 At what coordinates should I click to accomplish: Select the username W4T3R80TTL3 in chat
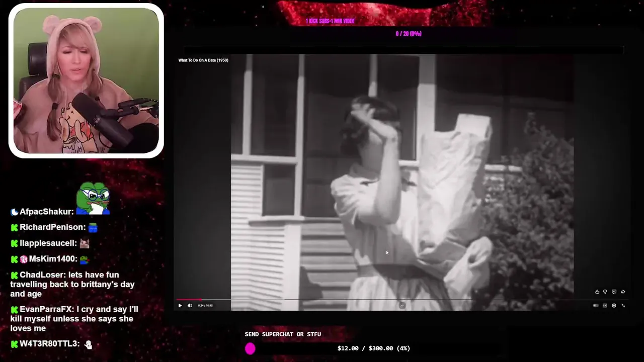tap(49, 344)
